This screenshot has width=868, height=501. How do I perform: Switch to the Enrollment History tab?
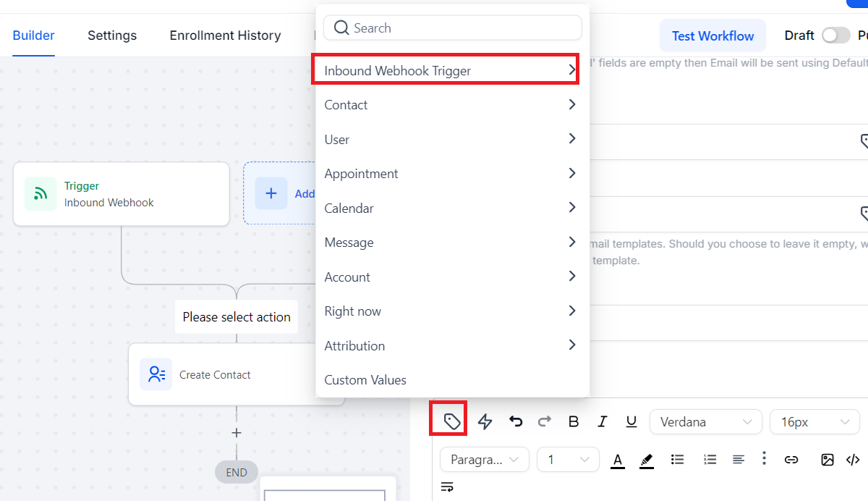coord(225,35)
